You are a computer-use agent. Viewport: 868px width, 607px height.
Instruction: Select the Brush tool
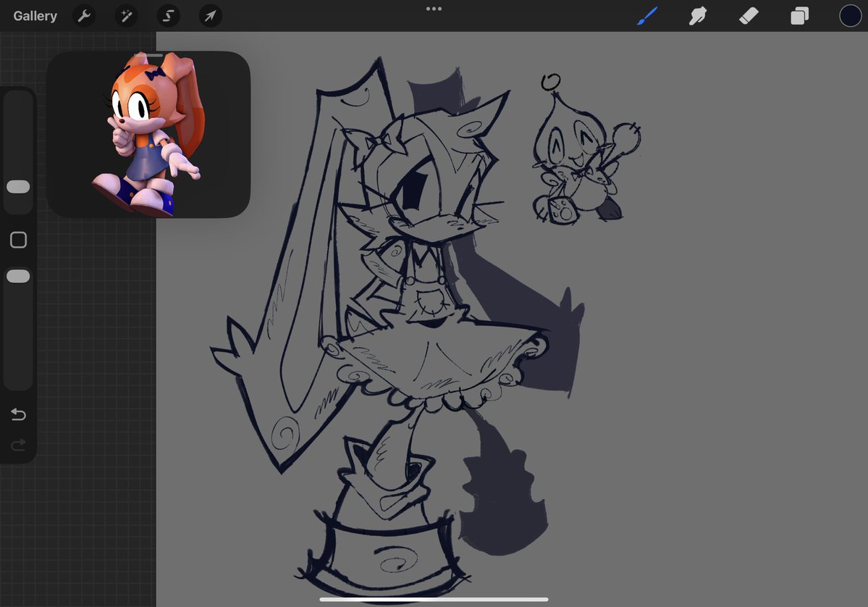[647, 16]
